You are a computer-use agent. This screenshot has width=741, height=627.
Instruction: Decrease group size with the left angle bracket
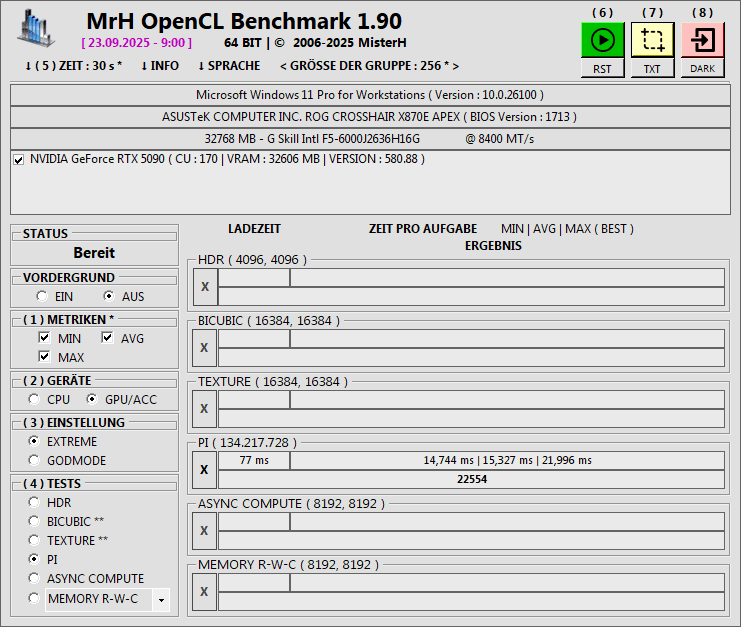click(283, 66)
